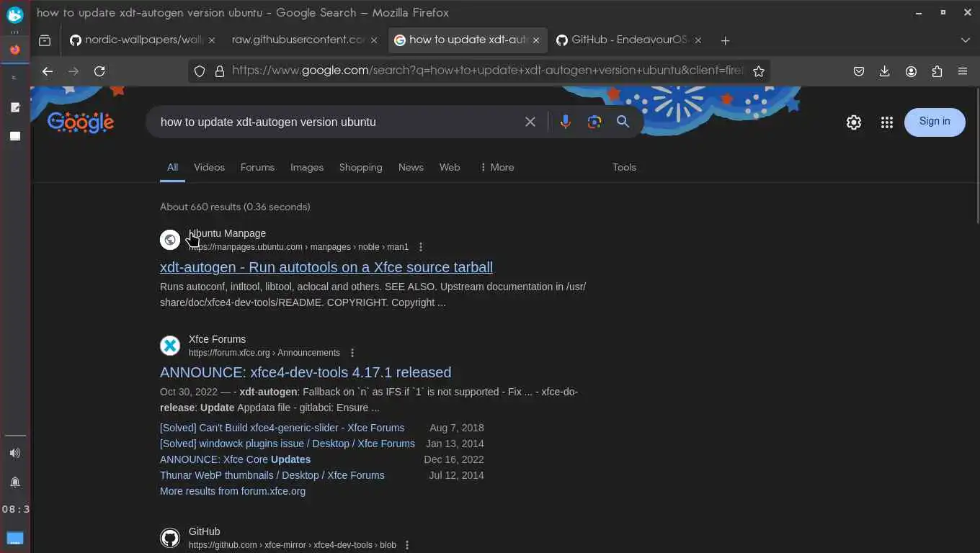Close the Google search tab
Viewport: 980px width, 553px height.
click(x=536, y=40)
